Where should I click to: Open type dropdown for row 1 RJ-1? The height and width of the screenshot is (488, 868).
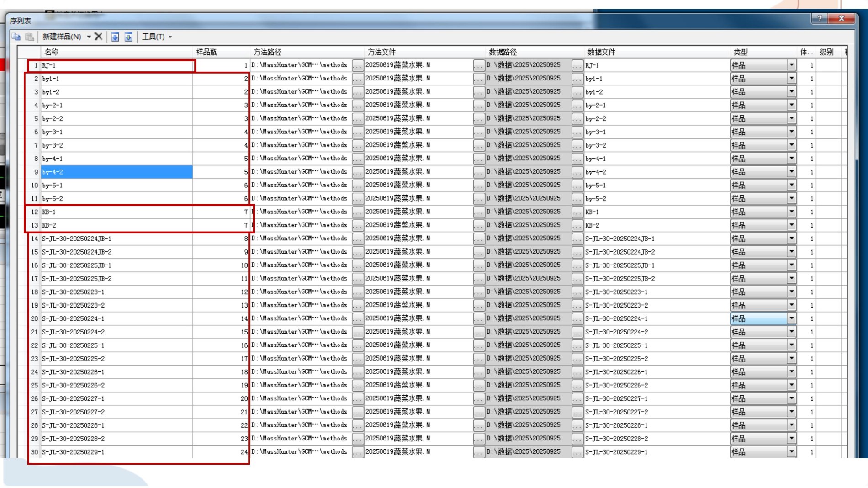(x=791, y=65)
